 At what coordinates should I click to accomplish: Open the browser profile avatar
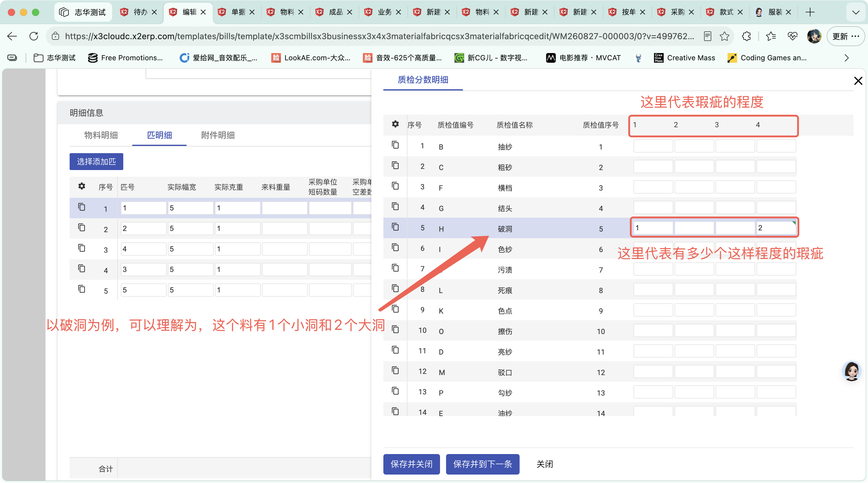(x=814, y=36)
